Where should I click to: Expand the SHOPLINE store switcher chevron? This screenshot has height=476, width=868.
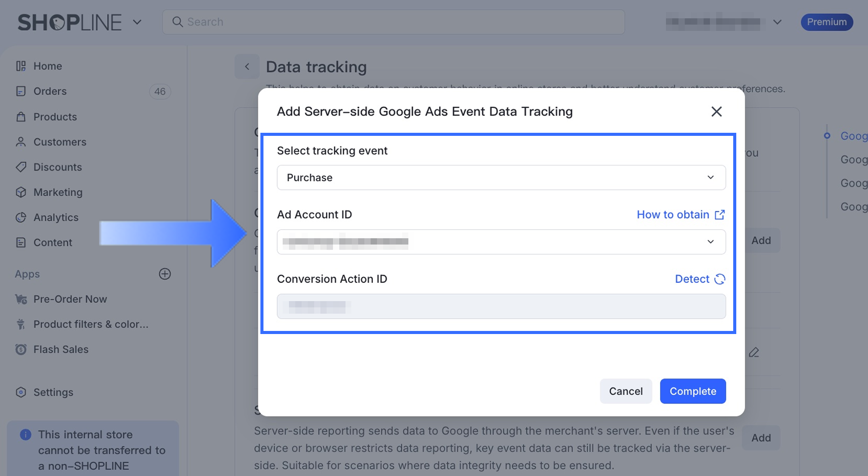tap(137, 22)
